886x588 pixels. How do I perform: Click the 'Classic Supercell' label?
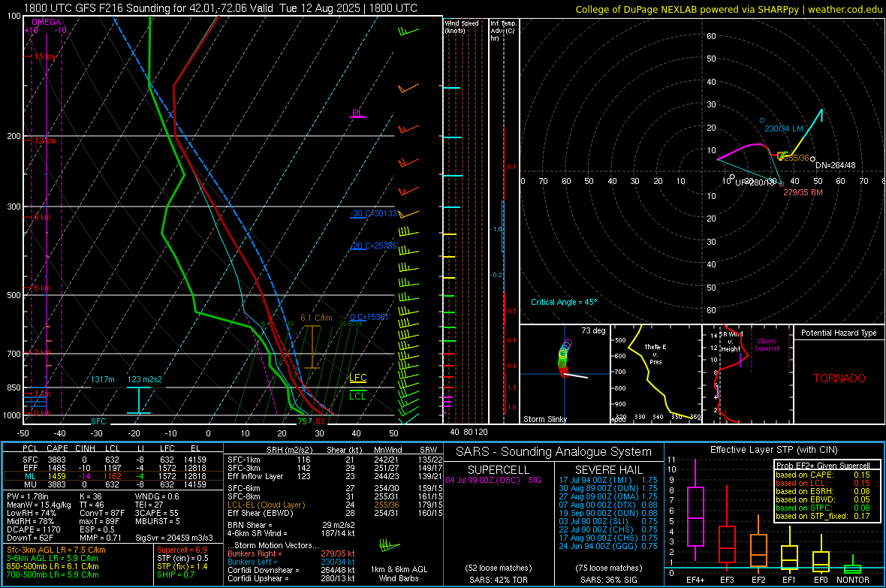pos(767,345)
